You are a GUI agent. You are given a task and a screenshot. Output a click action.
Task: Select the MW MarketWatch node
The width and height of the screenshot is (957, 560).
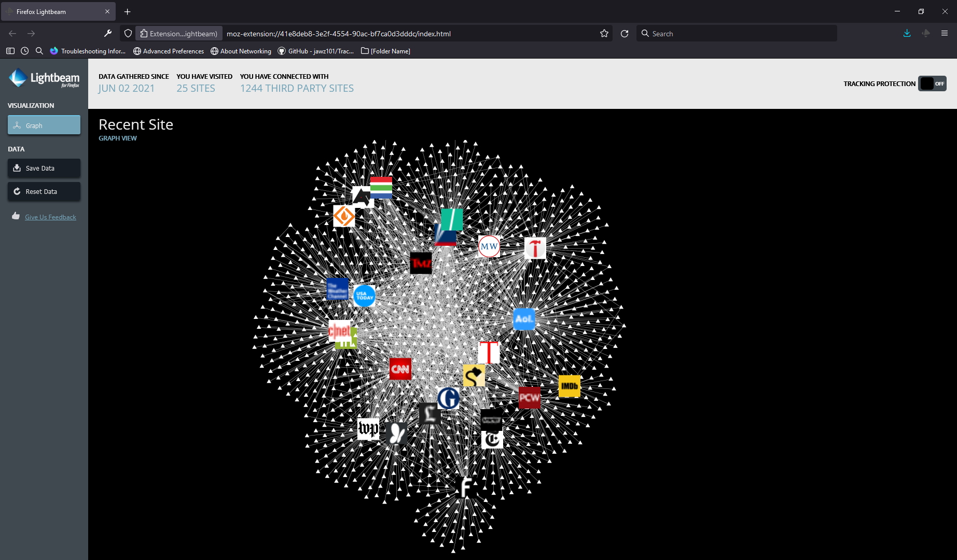click(x=489, y=246)
